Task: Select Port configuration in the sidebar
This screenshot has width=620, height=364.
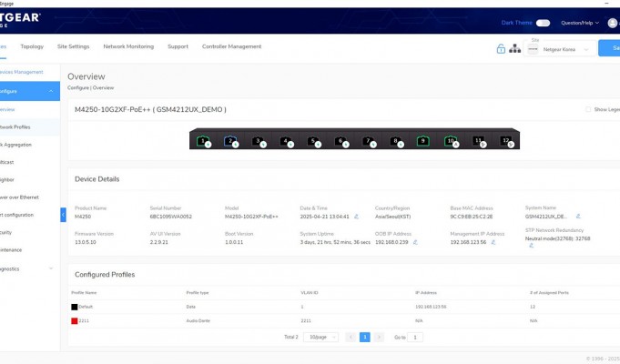Action: [30, 215]
